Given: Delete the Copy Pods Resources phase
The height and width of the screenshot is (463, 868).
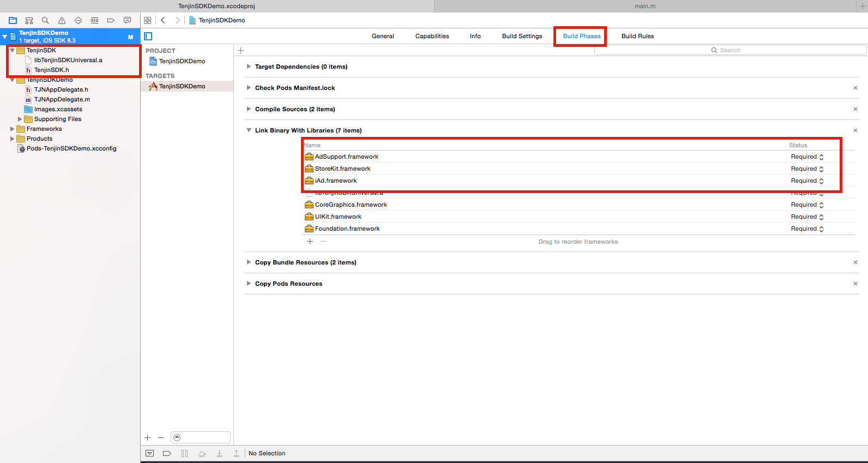Looking at the screenshot, I should 855,284.
